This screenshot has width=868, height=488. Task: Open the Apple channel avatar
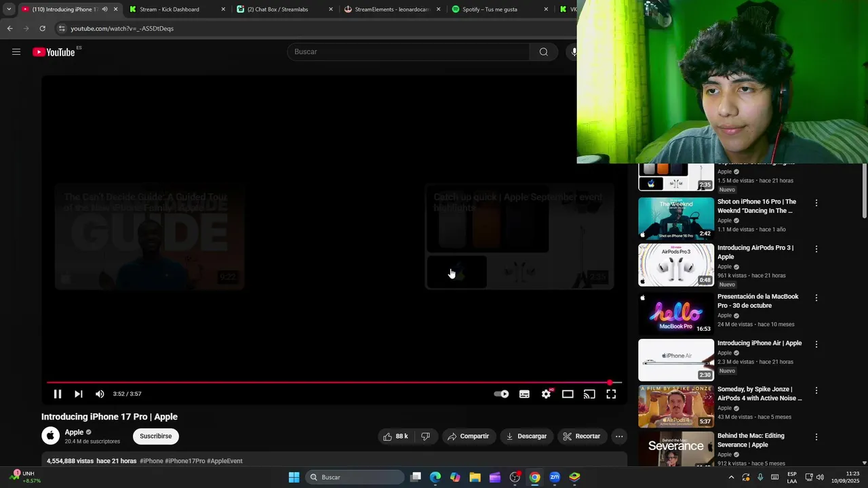click(x=51, y=436)
